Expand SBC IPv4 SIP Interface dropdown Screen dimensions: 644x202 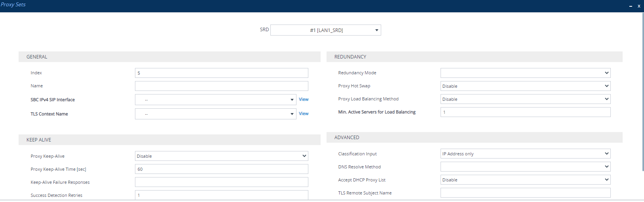[x=215, y=100]
